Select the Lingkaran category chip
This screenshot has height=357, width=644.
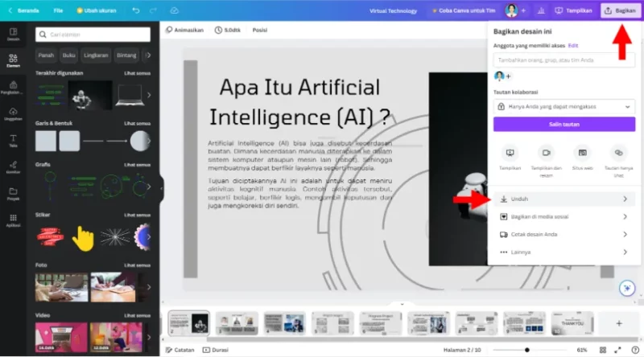tap(96, 55)
